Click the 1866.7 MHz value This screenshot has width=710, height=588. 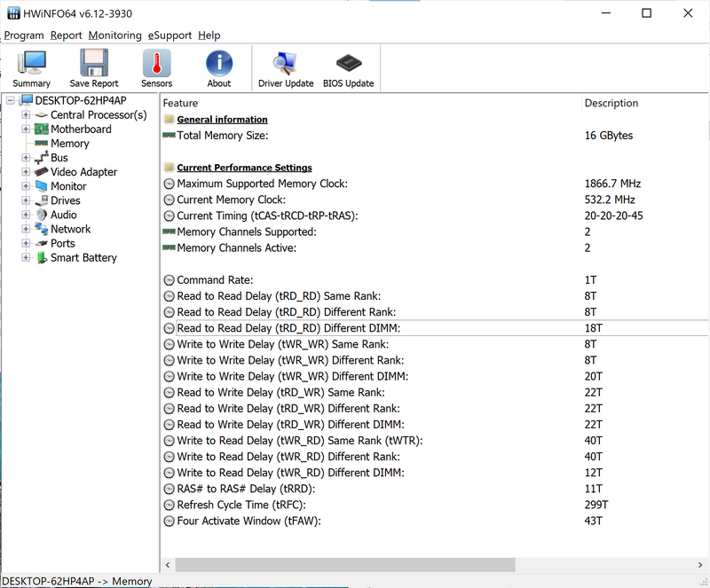[x=612, y=184]
